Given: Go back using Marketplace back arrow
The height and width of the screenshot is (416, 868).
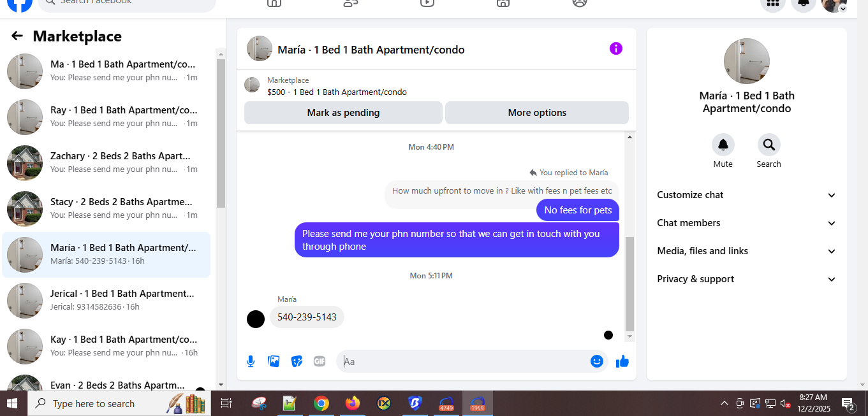Looking at the screenshot, I should 17,36.
